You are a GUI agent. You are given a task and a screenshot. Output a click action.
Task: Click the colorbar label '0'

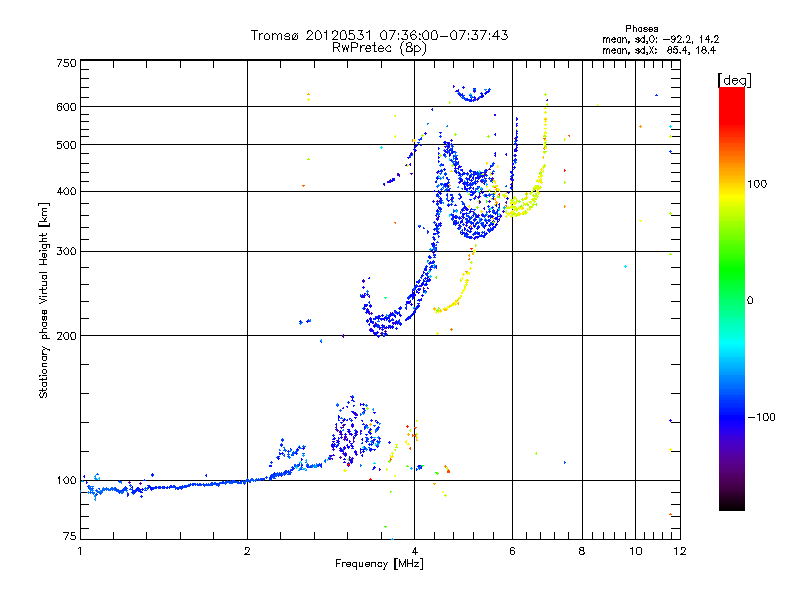point(750,301)
